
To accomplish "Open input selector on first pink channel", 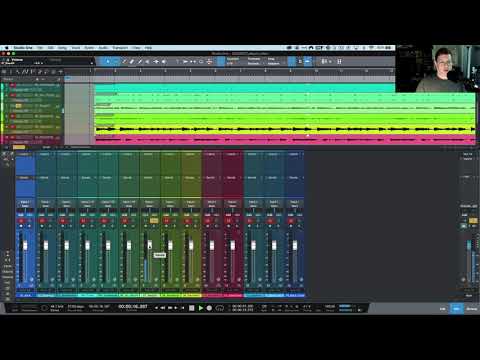I will pyautogui.click(x=212, y=202).
